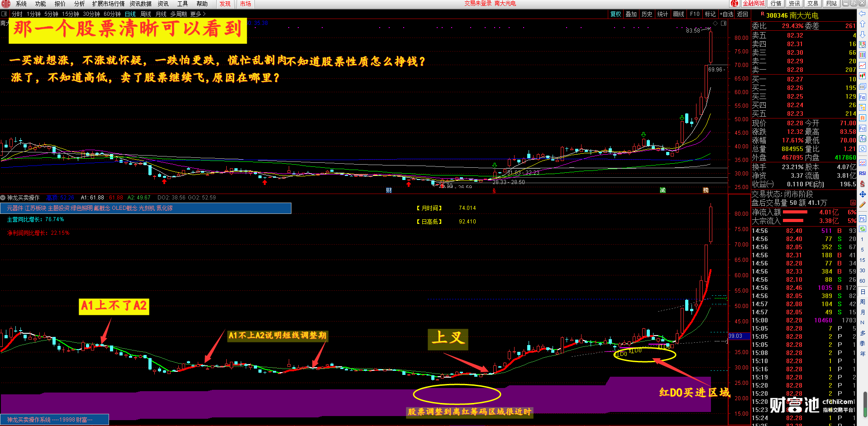Viewport: 868px width, 426px height.
Task: Click the red $ marker below the chart
Action: point(494,191)
